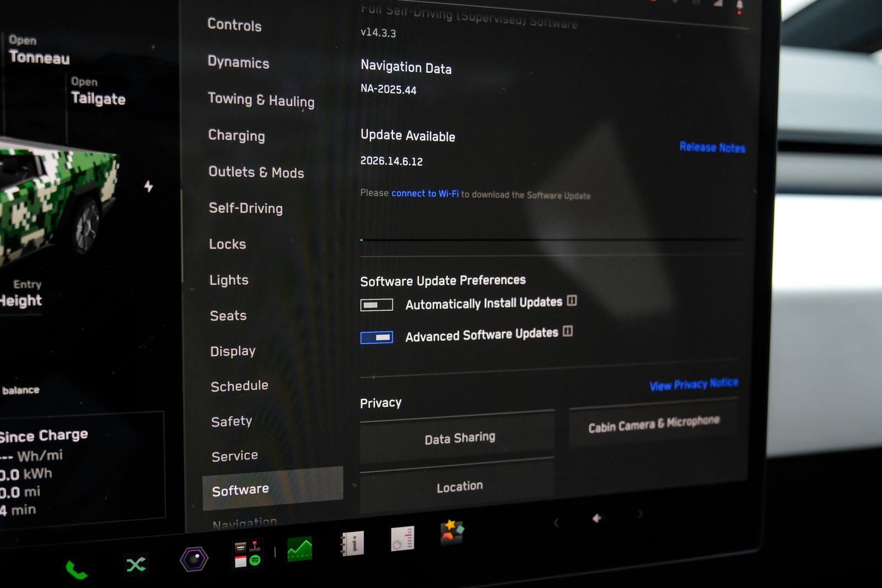
Task: Open the green Phone app
Action: point(76,570)
